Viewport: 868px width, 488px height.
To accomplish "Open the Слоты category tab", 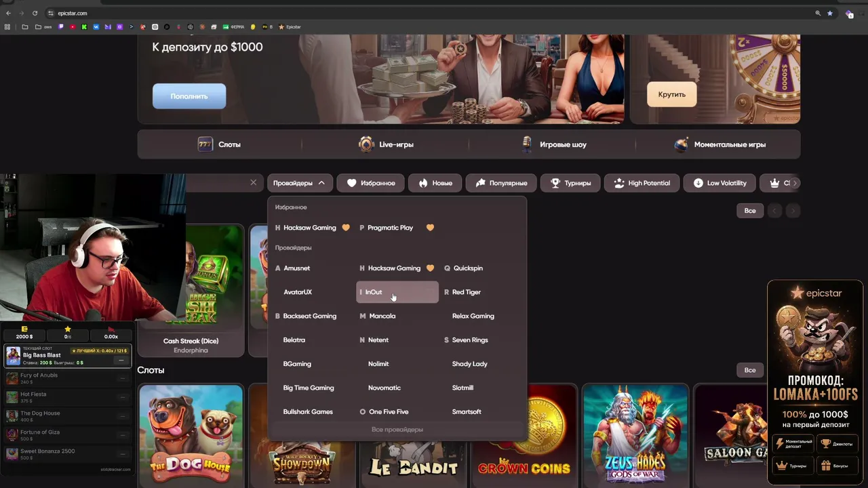I will tap(219, 144).
